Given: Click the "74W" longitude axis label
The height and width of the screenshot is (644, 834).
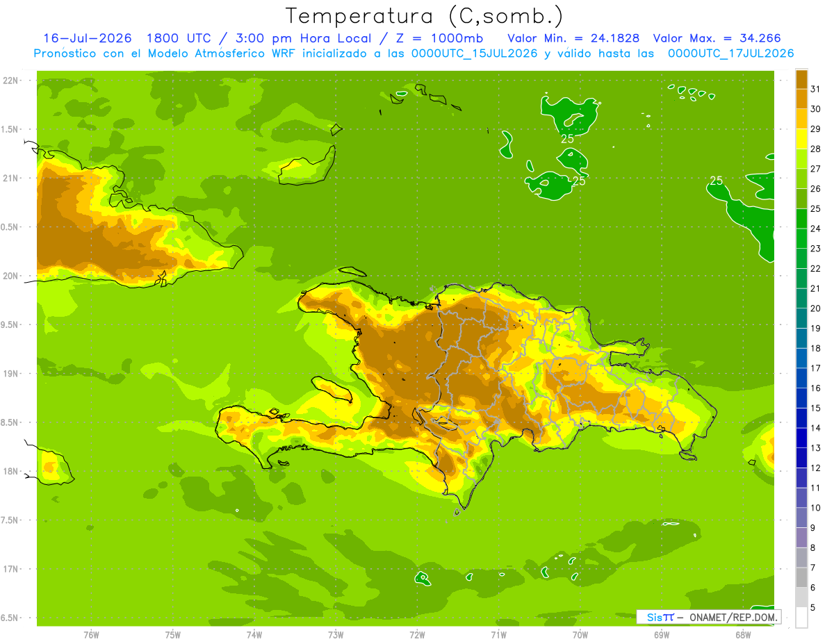Looking at the screenshot, I should (x=254, y=635).
